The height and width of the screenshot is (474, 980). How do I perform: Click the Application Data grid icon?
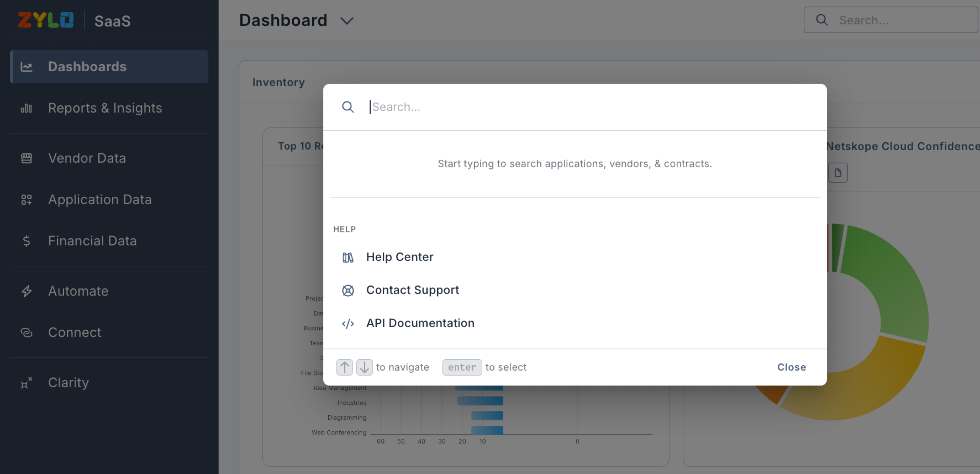[26, 200]
